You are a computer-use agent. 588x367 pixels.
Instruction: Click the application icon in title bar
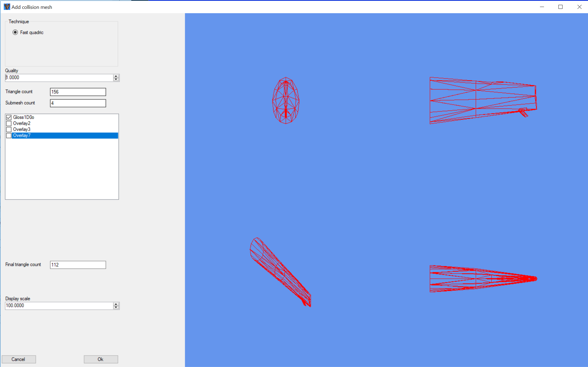(7, 7)
